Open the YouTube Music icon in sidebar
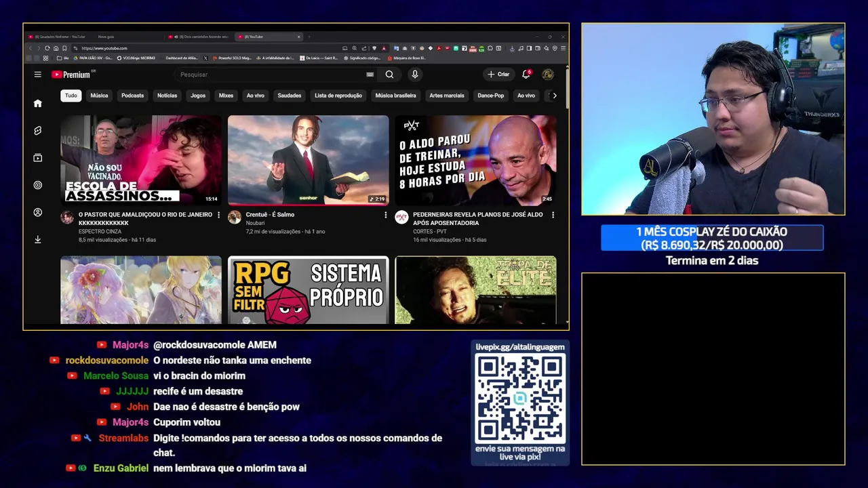The width and height of the screenshot is (868, 488). (38, 185)
